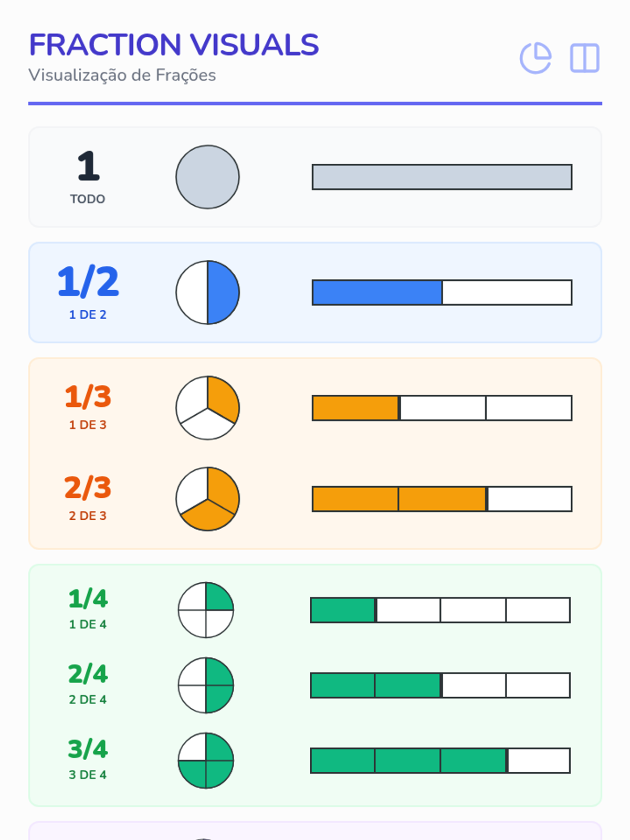
Task: Select the whole gray circle for 1
Action: click(x=207, y=177)
